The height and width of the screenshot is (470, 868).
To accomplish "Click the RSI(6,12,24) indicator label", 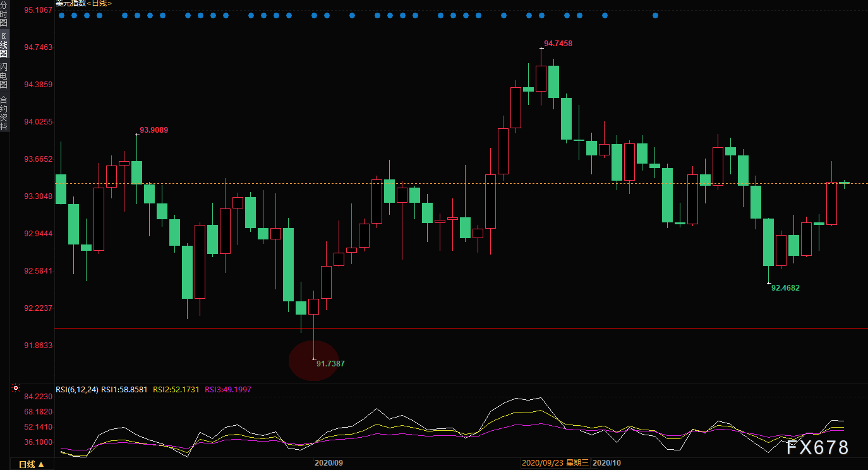I will [77, 390].
